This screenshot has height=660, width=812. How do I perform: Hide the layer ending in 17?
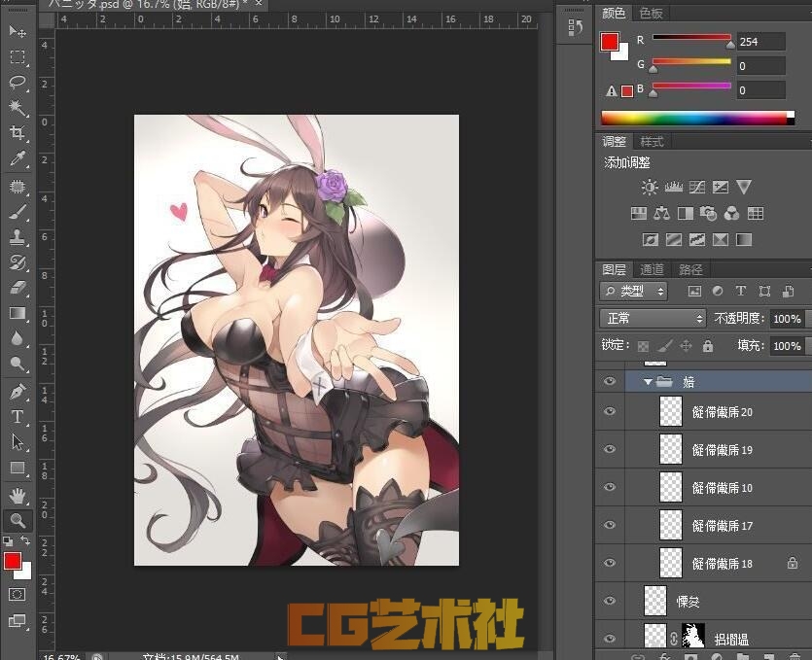(610, 525)
